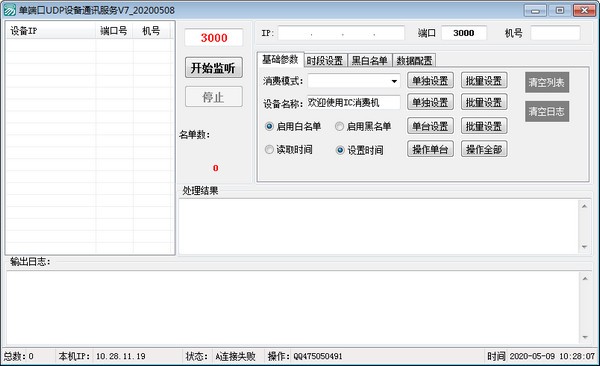
Task: Click scroll down arrow in 处理结果 box
Action: pyautogui.click(x=584, y=247)
